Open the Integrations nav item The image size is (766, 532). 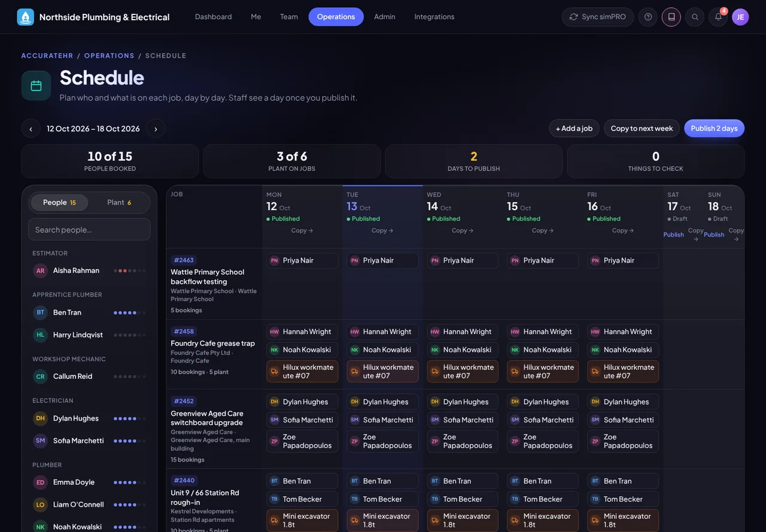(x=434, y=17)
